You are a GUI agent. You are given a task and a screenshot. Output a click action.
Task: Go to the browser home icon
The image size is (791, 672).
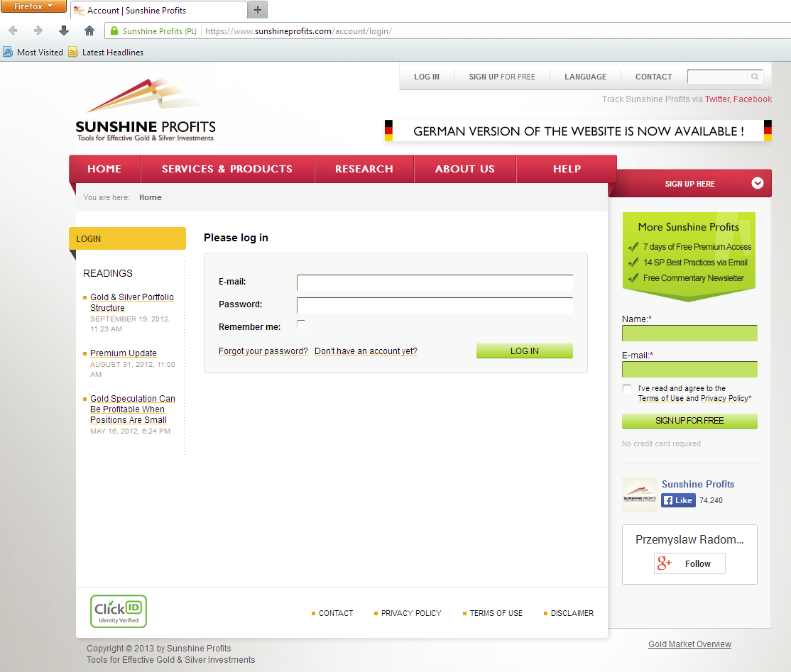click(x=89, y=31)
